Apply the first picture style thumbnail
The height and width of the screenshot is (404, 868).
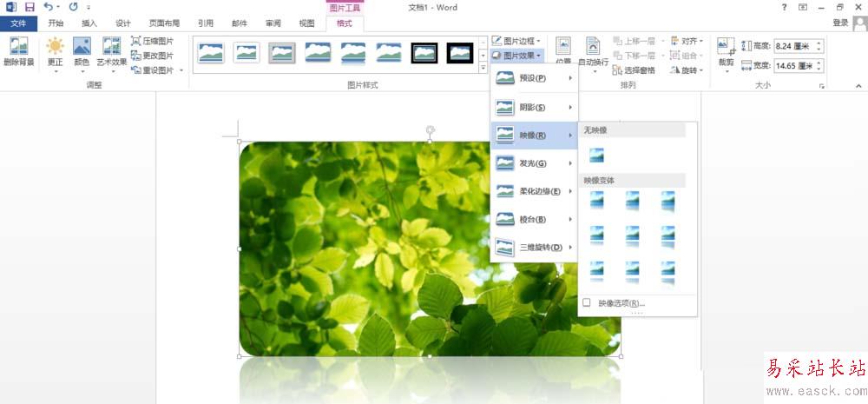[211, 53]
